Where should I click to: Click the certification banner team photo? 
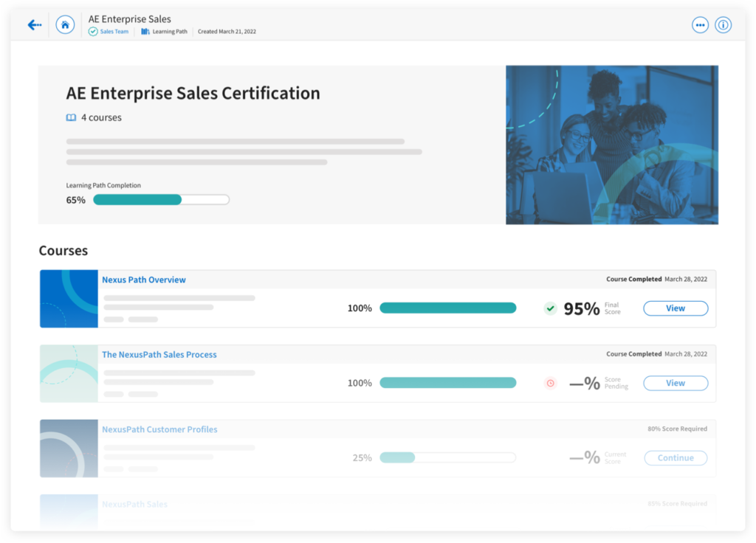(612, 145)
